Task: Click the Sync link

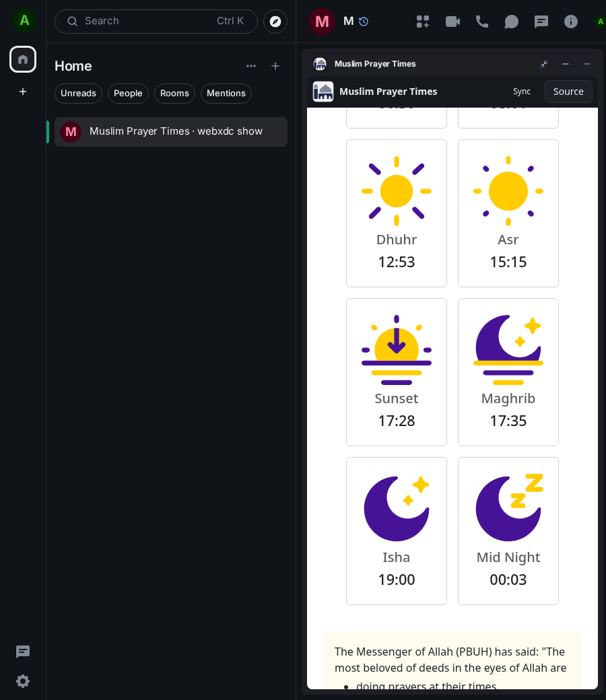Action: tap(522, 92)
